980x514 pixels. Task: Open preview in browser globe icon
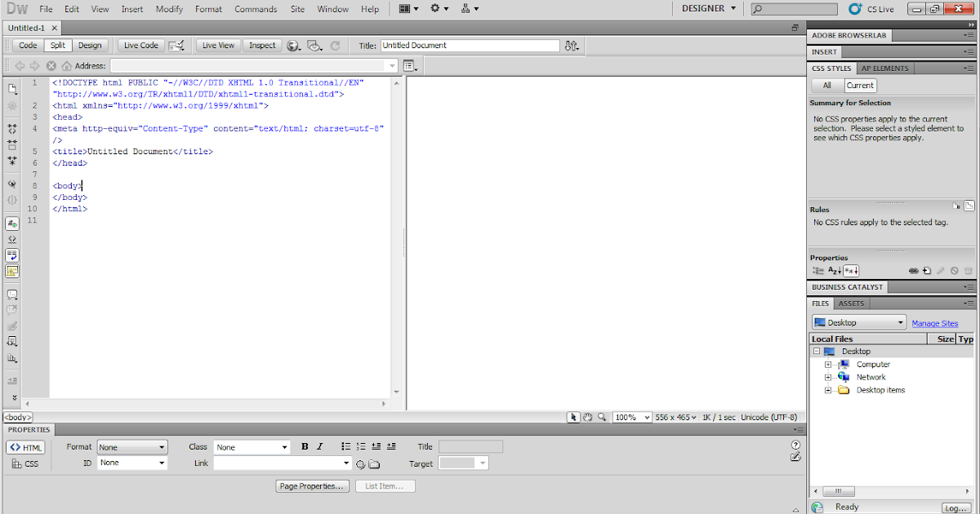click(x=293, y=46)
